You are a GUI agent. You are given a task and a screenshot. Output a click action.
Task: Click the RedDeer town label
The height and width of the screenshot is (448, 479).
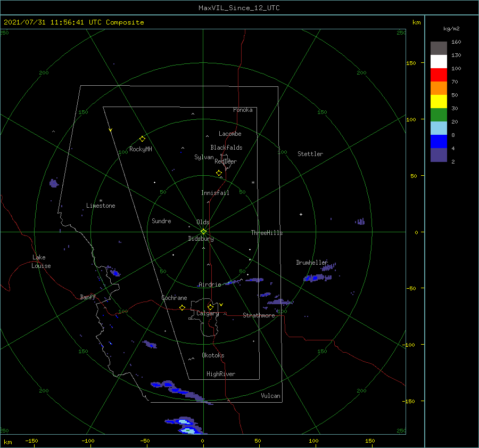(x=226, y=161)
